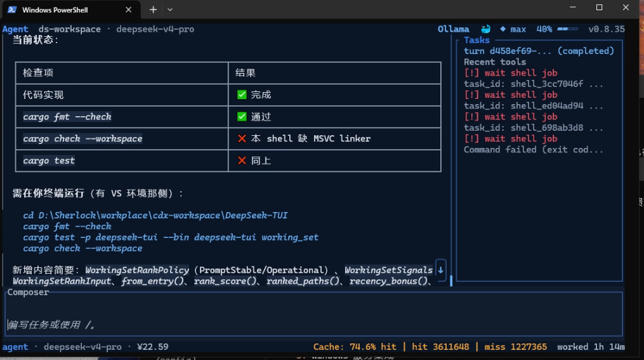Viewport: 644px width, 360px height.
Task: Click the turn d458ef69 completed entry
Action: [x=539, y=51]
